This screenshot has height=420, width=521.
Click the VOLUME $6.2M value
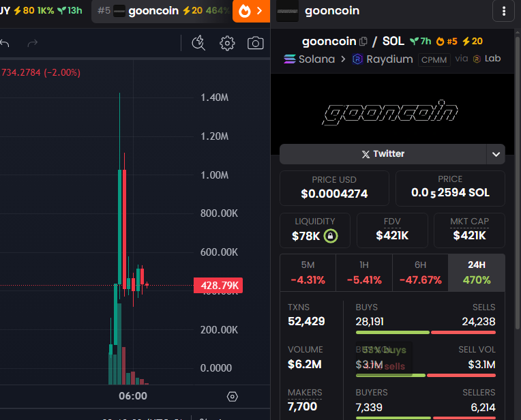coord(305,364)
